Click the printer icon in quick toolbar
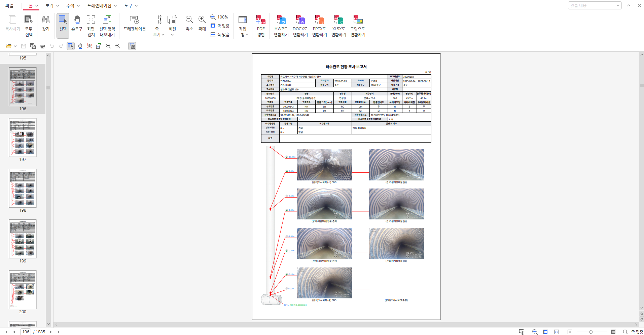Screen dimensions: 644x335 click(42, 46)
